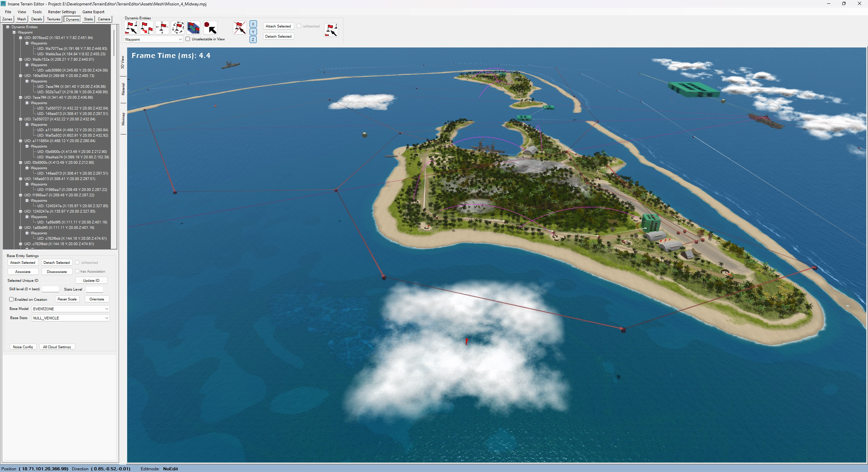Click the blue flags green-arrow icon

click(193, 28)
